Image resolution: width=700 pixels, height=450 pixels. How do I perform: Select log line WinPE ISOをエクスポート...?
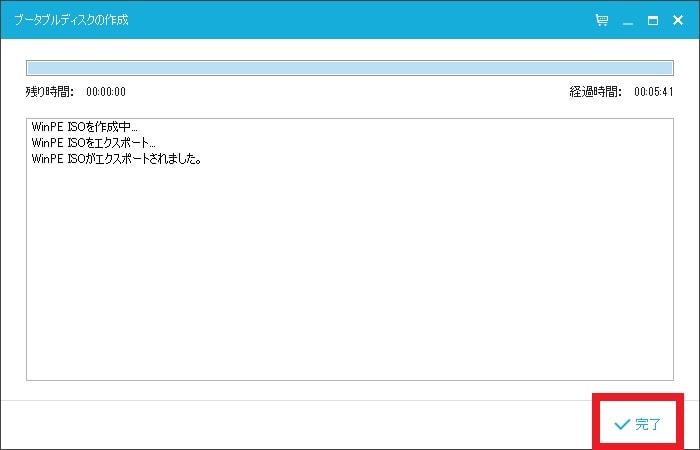[x=93, y=143]
